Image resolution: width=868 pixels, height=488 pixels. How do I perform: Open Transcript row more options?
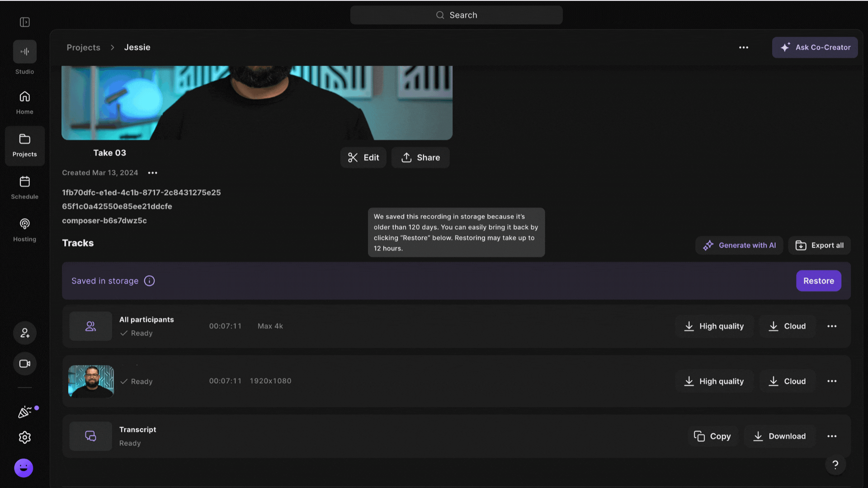pos(832,436)
